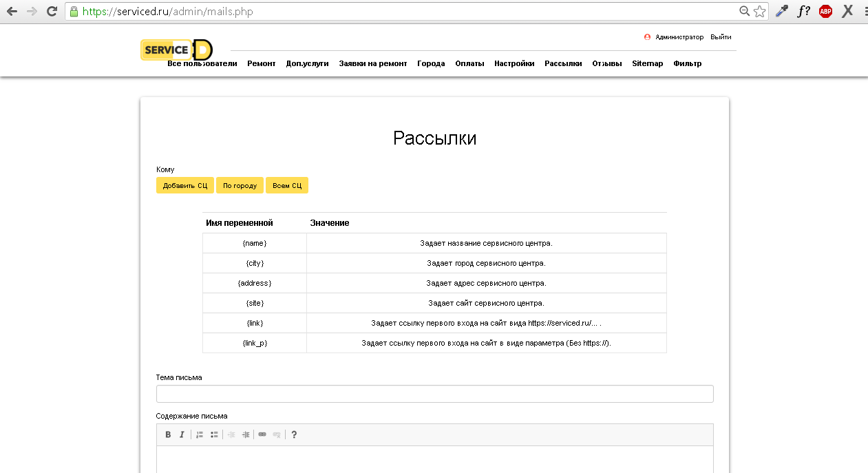The image size is (868, 473).
Task: Open the Города menu item
Action: point(431,63)
